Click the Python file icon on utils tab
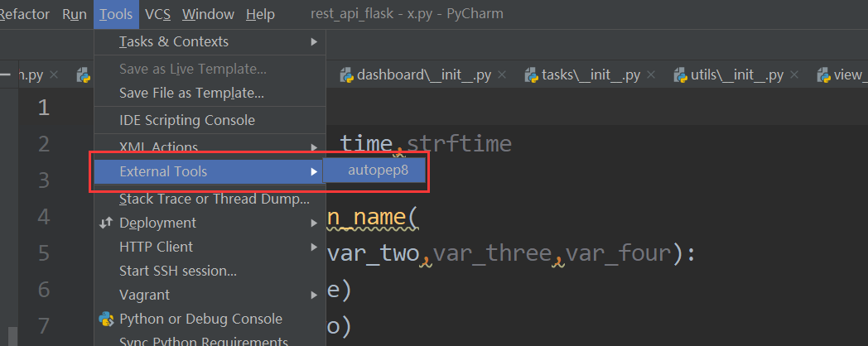868x346 pixels. [680, 75]
